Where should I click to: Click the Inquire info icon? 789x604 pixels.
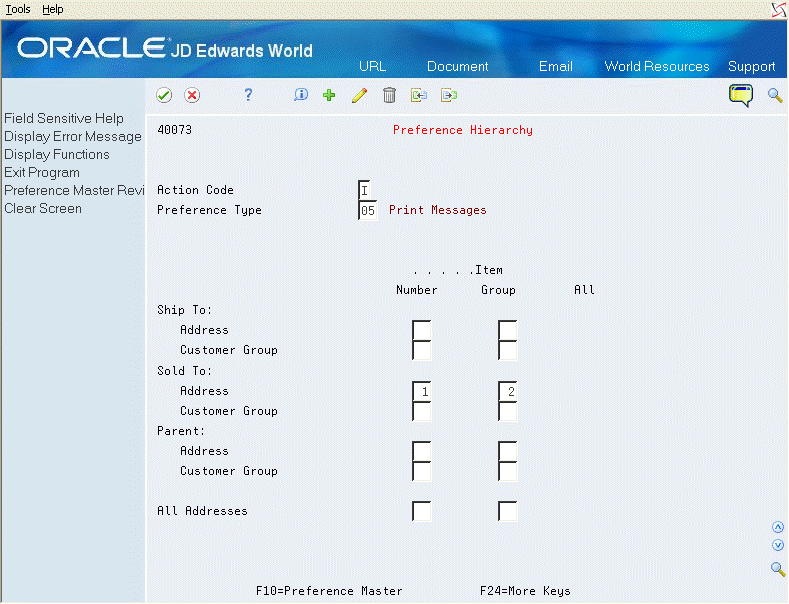point(301,94)
